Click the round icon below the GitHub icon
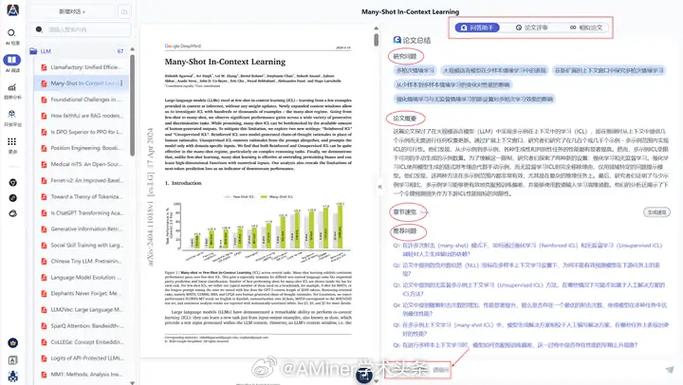Screen dimensions: 683x385 (x=13, y=198)
